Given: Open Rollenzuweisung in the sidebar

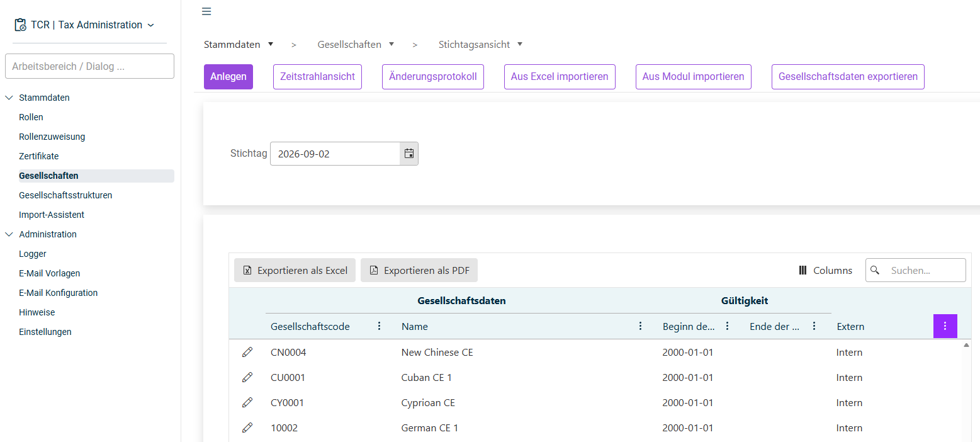Looking at the screenshot, I should coord(52,137).
